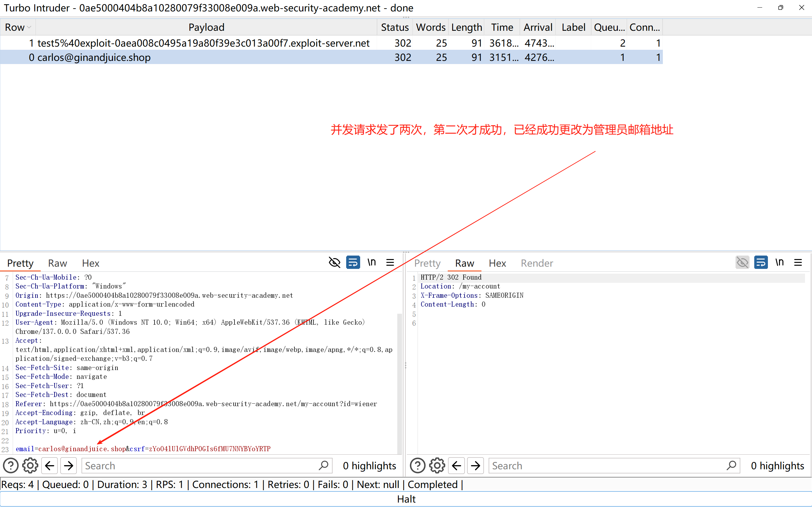Open response panel help icon
Image resolution: width=812 pixels, height=507 pixels.
pyautogui.click(x=417, y=466)
